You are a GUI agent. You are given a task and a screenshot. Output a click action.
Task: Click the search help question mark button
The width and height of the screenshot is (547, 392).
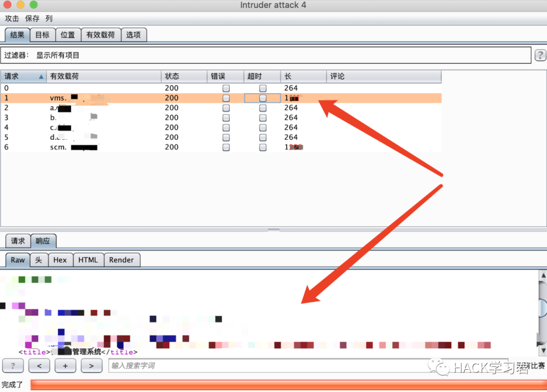(13, 366)
